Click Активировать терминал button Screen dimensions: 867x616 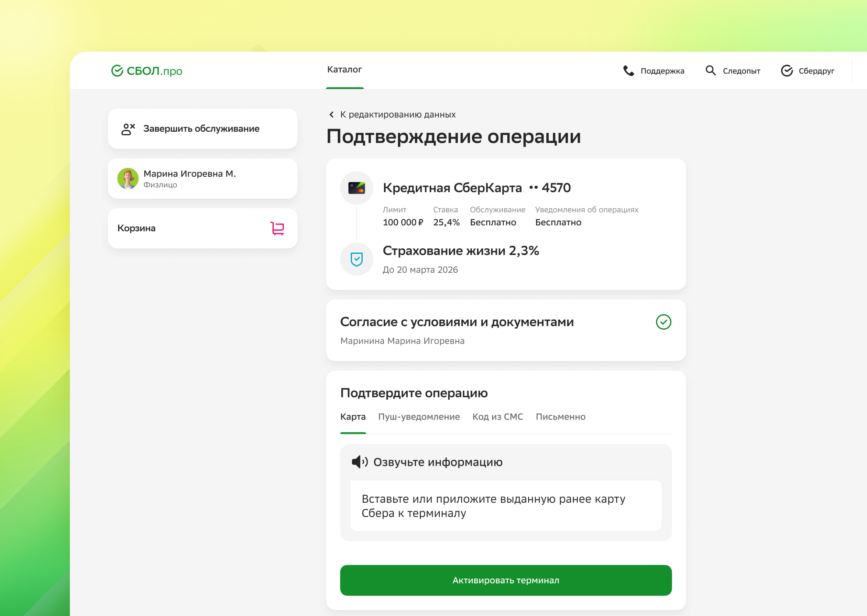tap(506, 580)
